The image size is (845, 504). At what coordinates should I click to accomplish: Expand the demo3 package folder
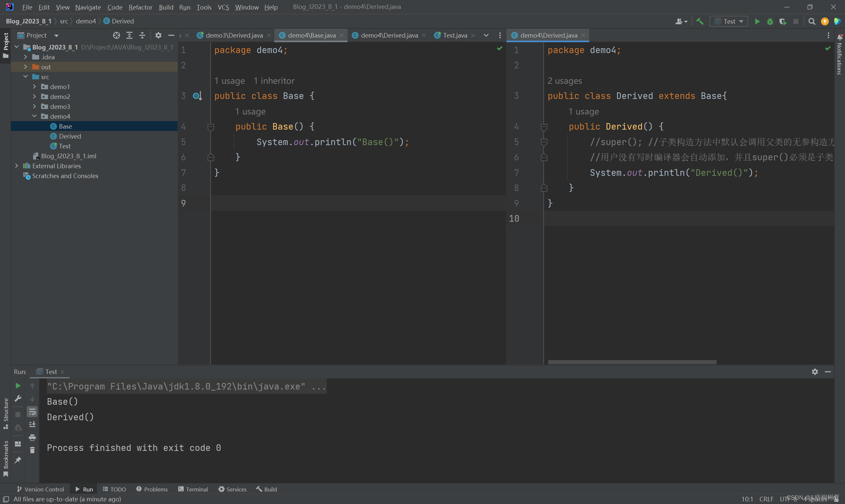click(x=34, y=106)
